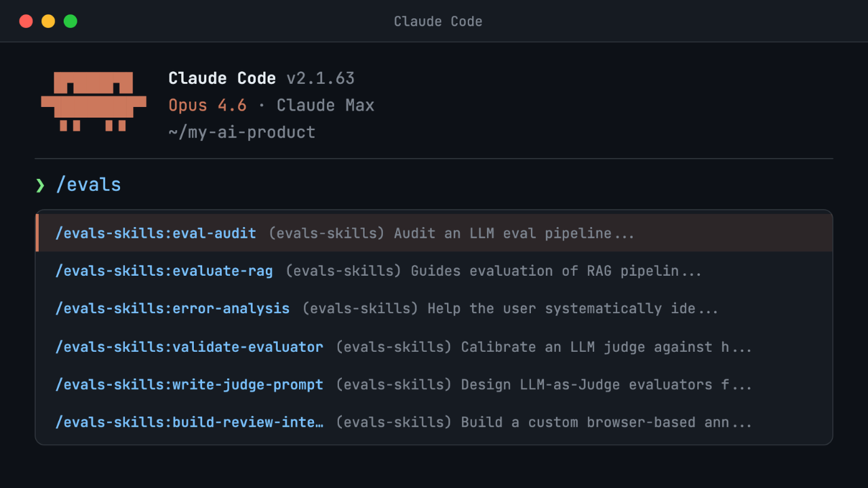Click the bold Claude Code header name
The width and height of the screenshot is (868, 488).
coord(222,79)
